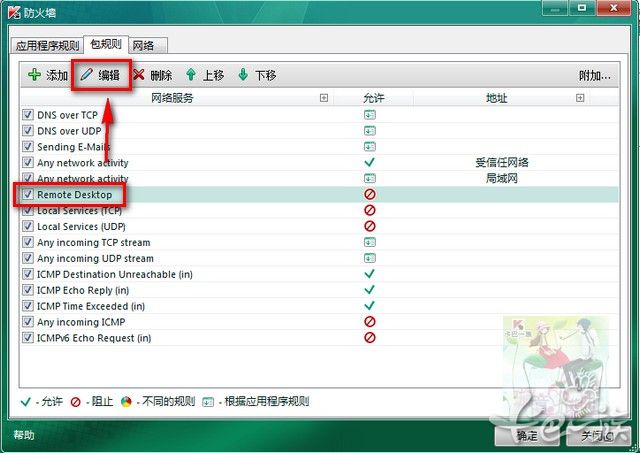Toggle the Remote Desktop checkbox
Screen dimensions: 640x453
28,194
